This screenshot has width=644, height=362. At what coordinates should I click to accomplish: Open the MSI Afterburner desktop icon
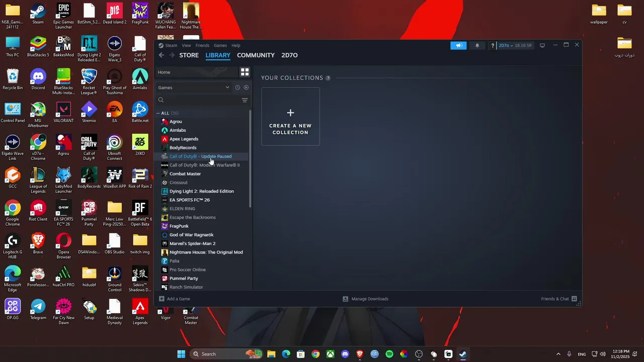[x=38, y=115]
